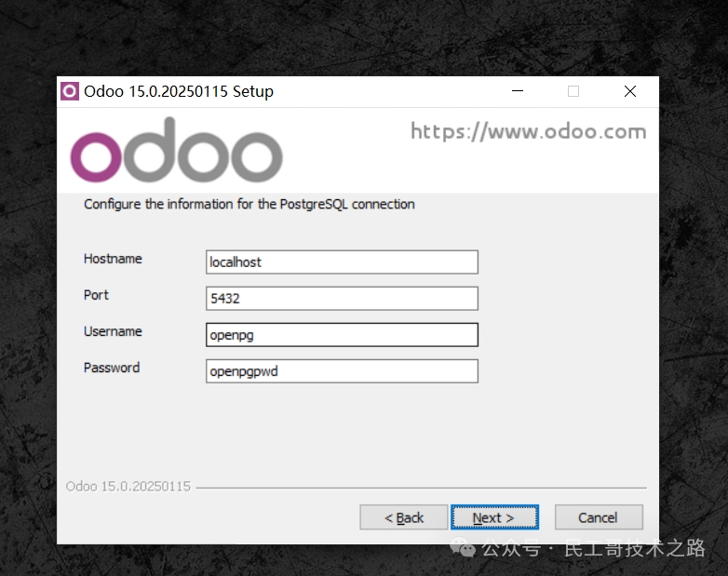Click the PostgreSQL connection instruction text
Screen dimensions: 728x576
click(249, 204)
